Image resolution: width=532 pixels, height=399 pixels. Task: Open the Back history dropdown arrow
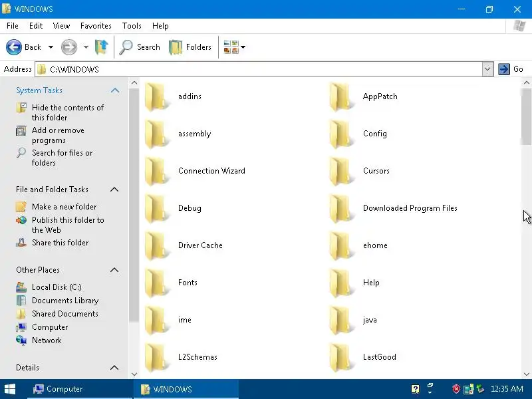[51, 47]
